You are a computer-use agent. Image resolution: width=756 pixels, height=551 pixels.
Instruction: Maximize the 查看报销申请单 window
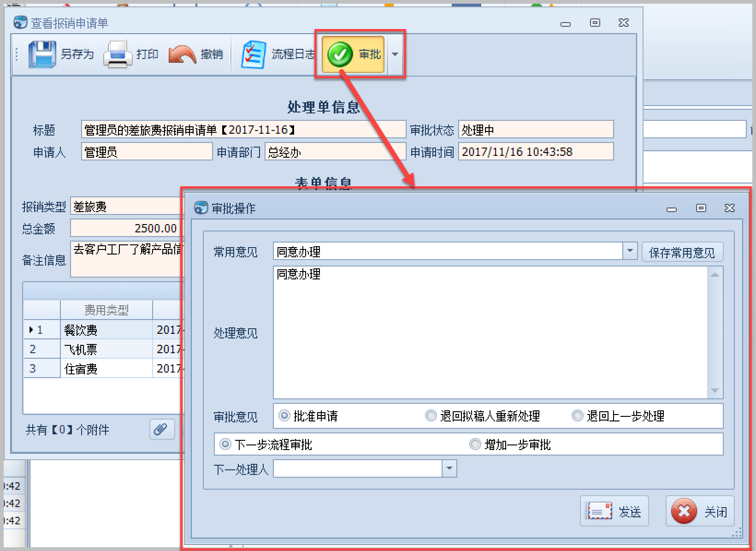pos(595,23)
